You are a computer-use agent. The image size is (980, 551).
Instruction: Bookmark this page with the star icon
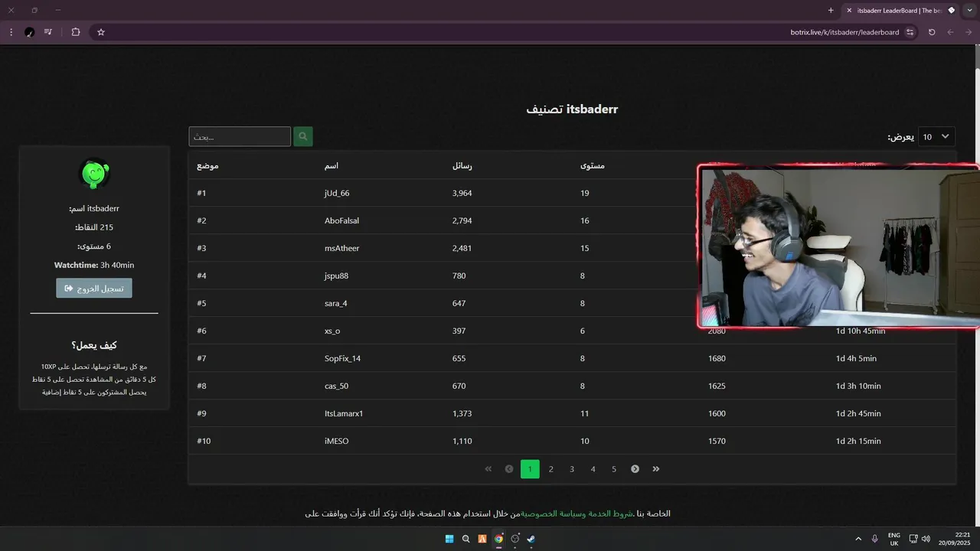click(100, 32)
